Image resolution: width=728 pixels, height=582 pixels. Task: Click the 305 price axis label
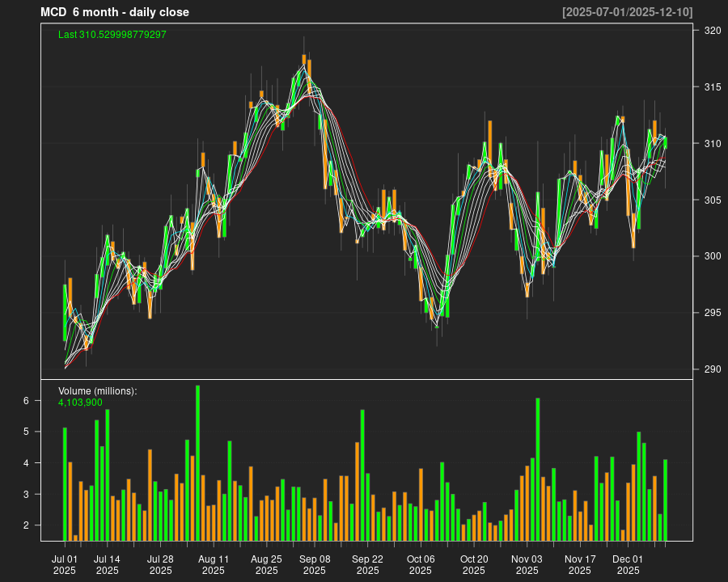[713, 200]
